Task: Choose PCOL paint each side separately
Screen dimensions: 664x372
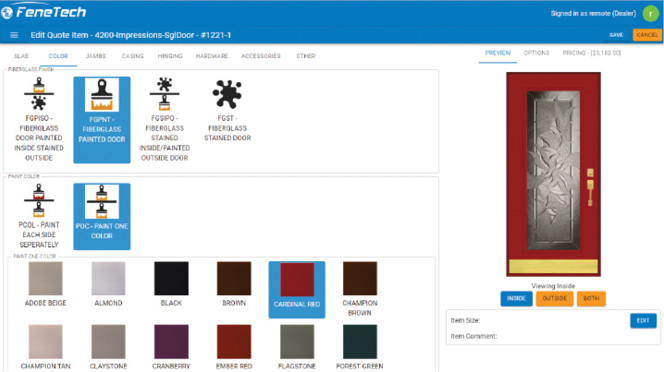Action: (39, 216)
